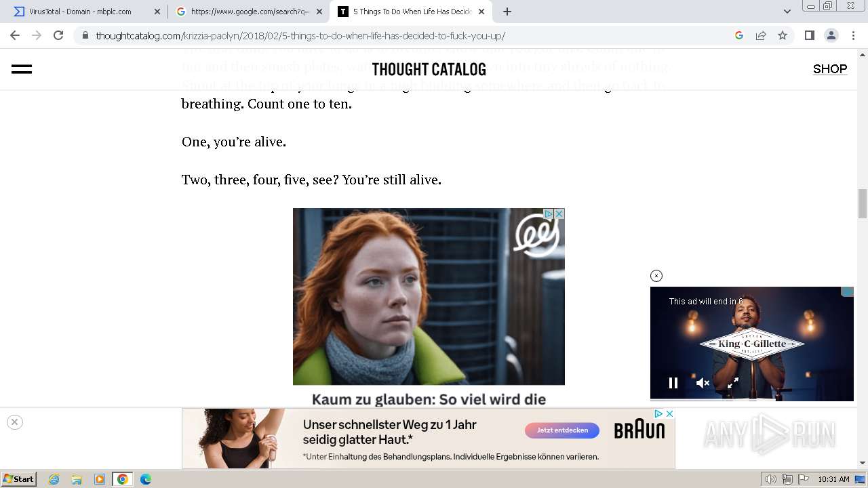Click text 'Two, three, four, five, see?'

point(260,180)
